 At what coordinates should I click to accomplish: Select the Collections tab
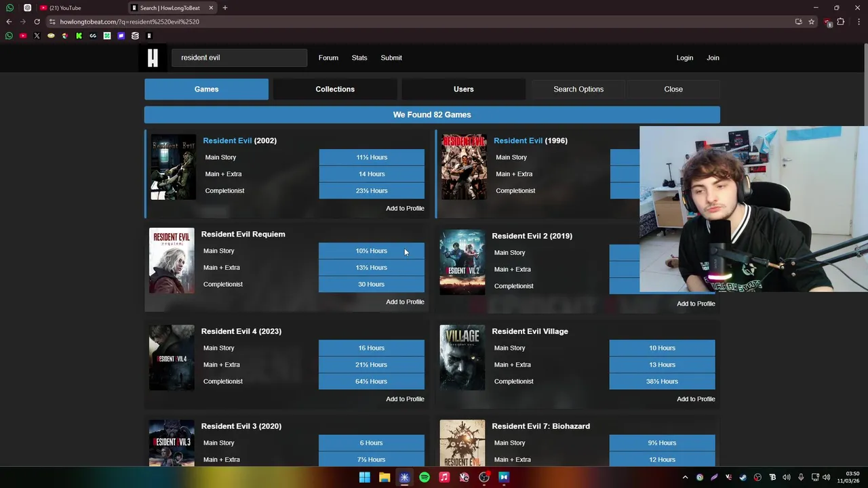click(x=335, y=89)
